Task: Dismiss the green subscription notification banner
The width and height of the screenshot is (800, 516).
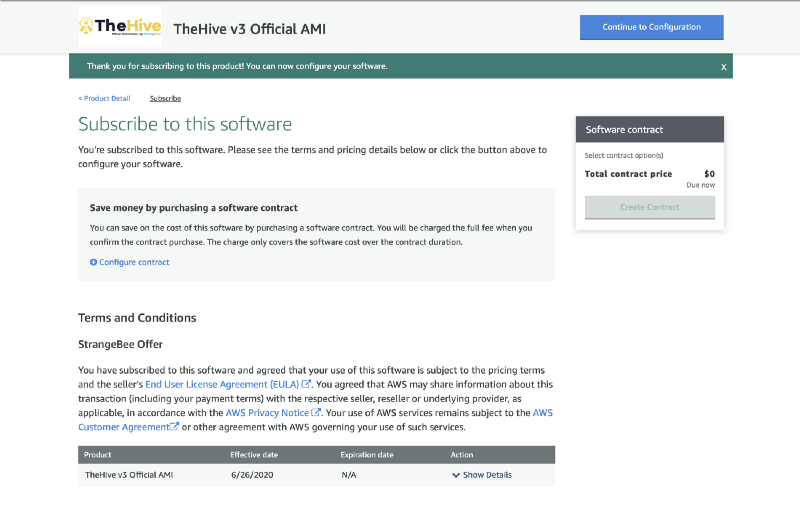Action: [x=723, y=67]
